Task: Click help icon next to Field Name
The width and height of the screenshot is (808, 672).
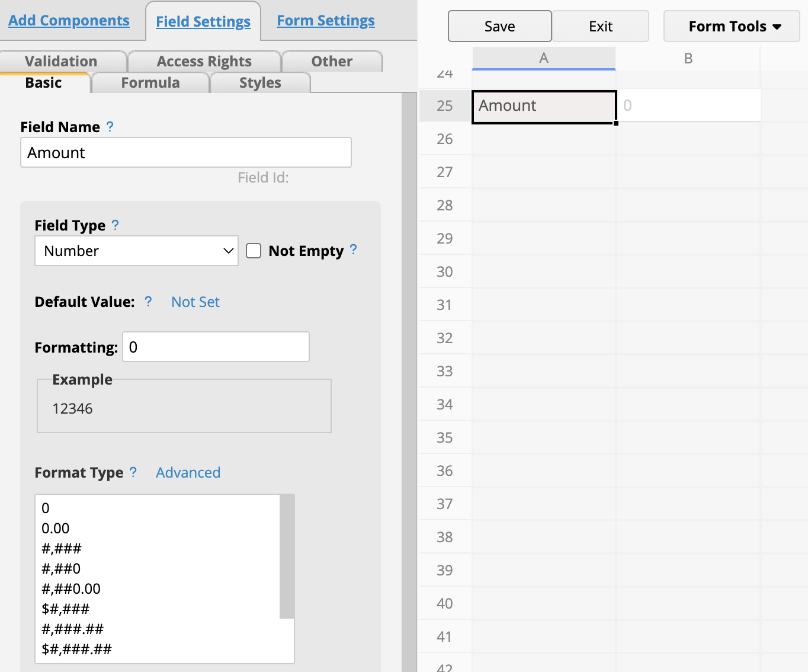Action: point(110,127)
